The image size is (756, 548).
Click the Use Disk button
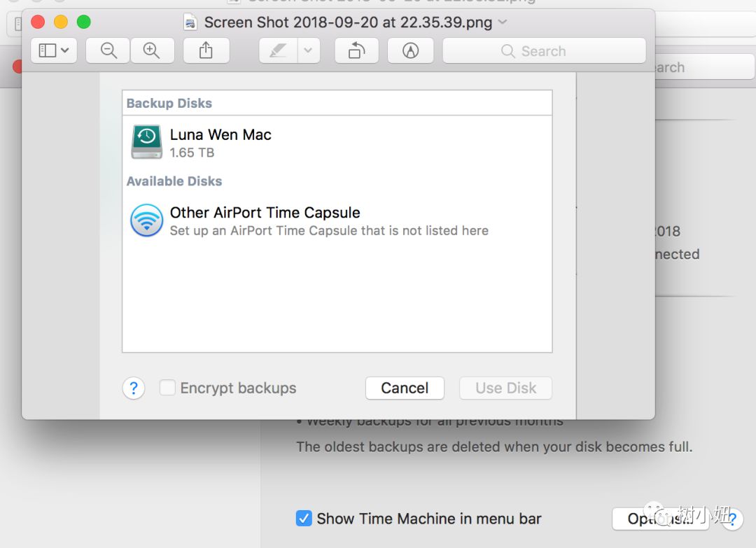pos(506,388)
